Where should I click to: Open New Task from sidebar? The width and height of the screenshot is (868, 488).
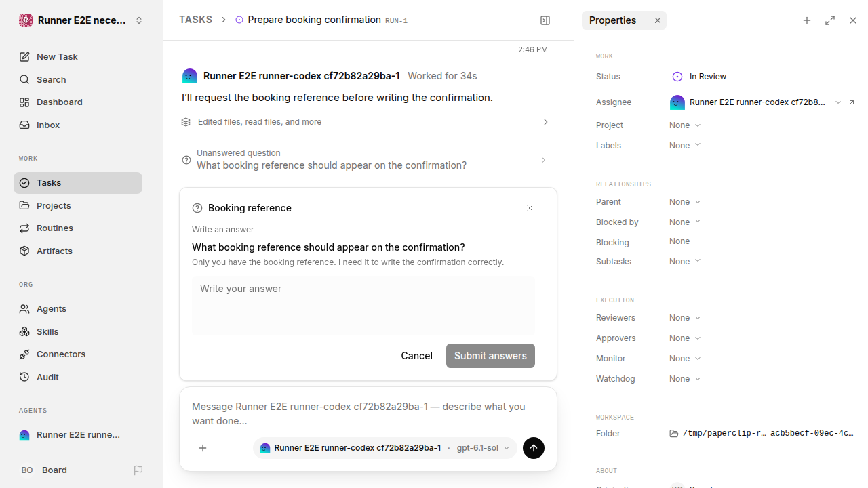tap(78, 57)
